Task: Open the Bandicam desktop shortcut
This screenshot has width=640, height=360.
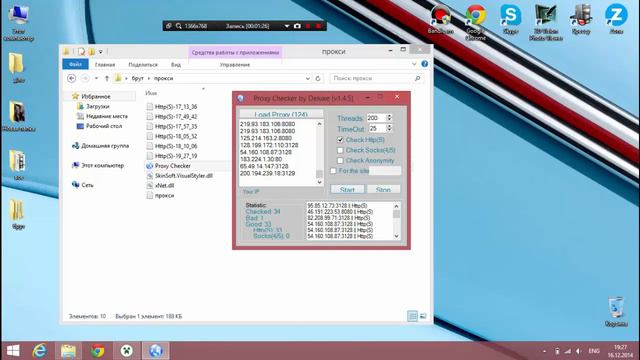Action: (x=440, y=19)
